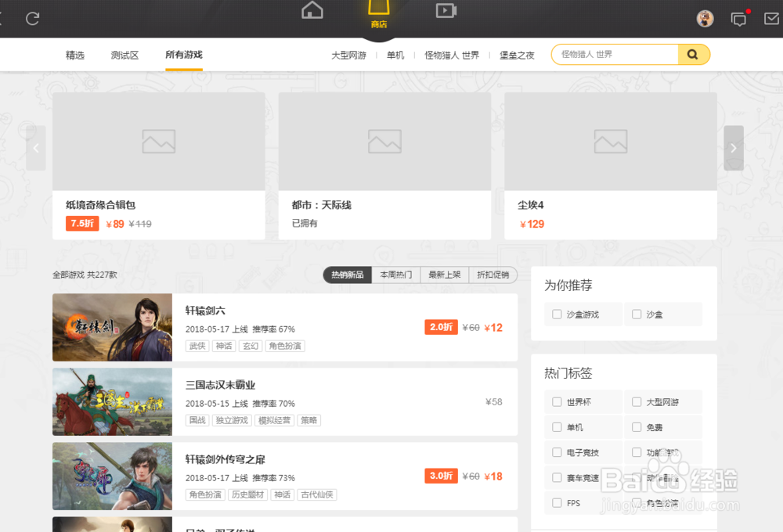Switch to the 本周热门 sort option
783x532 pixels.
click(x=395, y=275)
